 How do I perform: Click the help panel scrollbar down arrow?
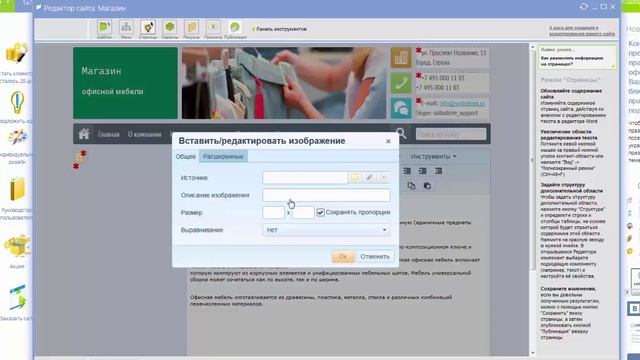[532, 352]
